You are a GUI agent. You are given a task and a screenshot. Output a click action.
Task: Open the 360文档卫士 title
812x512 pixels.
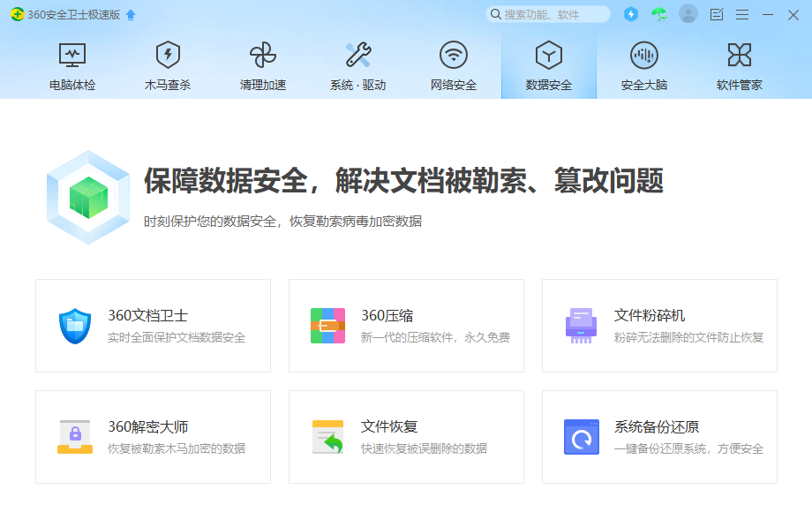(x=147, y=316)
